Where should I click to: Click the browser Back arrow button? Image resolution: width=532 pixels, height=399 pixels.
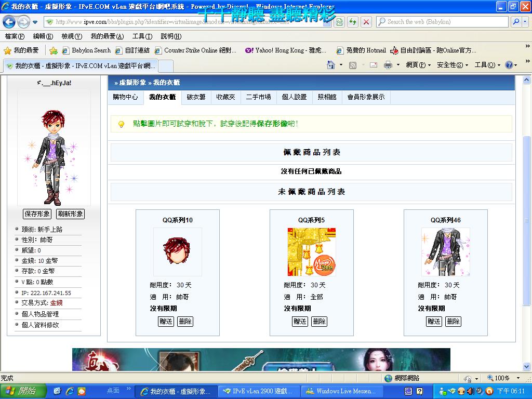pyautogui.click(x=9, y=22)
